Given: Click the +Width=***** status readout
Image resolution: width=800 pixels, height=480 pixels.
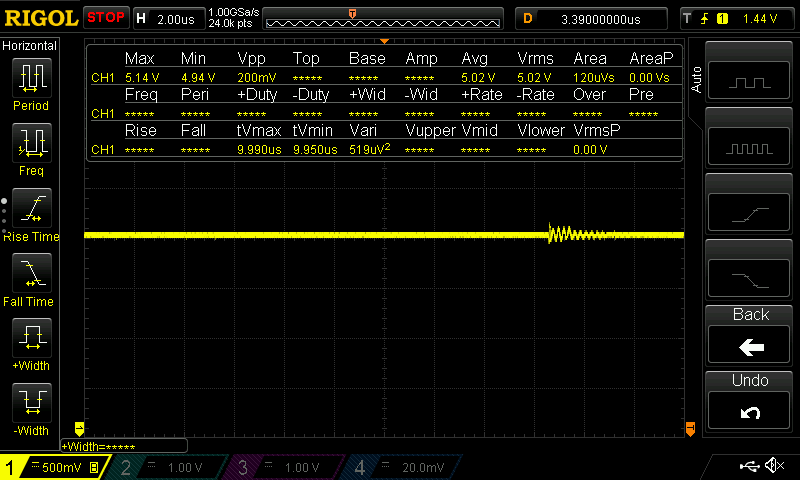Looking at the screenshot, I should pyautogui.click(x=124, y=447).
